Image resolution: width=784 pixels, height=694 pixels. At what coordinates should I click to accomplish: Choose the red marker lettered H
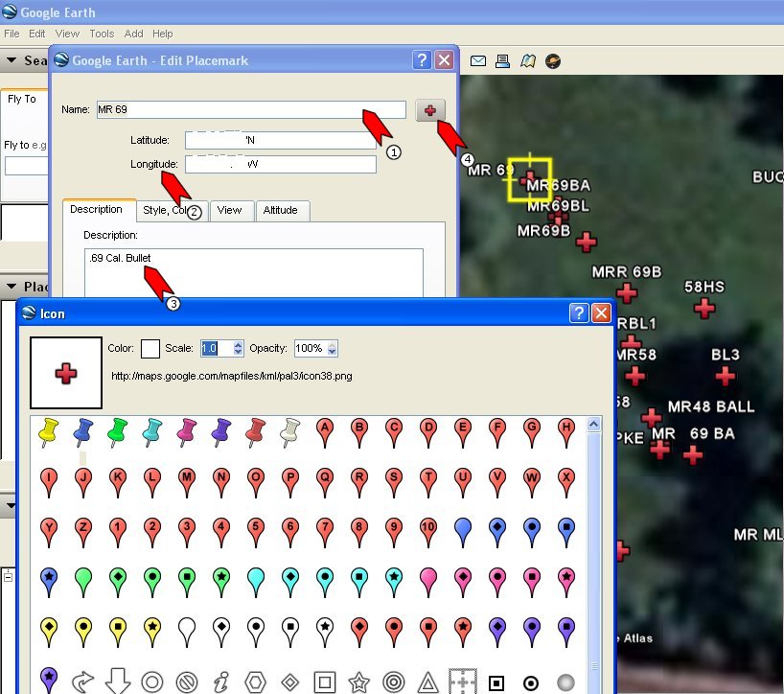[566, 433]
